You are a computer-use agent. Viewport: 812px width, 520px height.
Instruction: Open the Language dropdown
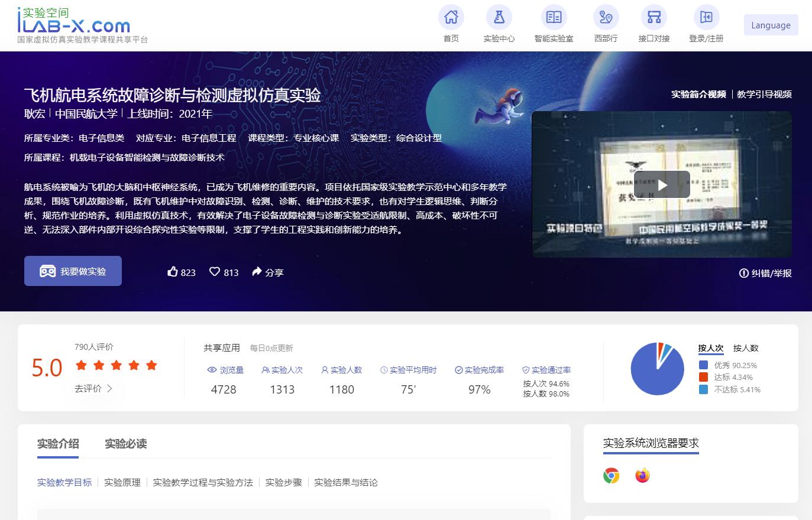(x=770, y=25)
